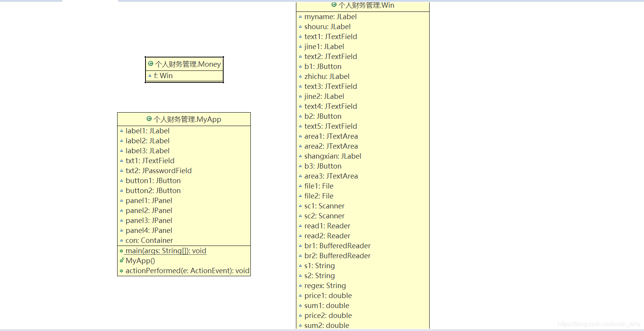Select the price1: double field
The image size is (644, 331).
pos(328,295)
